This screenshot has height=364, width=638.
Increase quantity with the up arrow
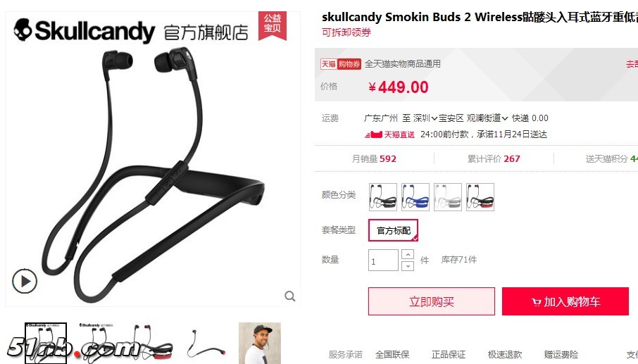point(408,254)
